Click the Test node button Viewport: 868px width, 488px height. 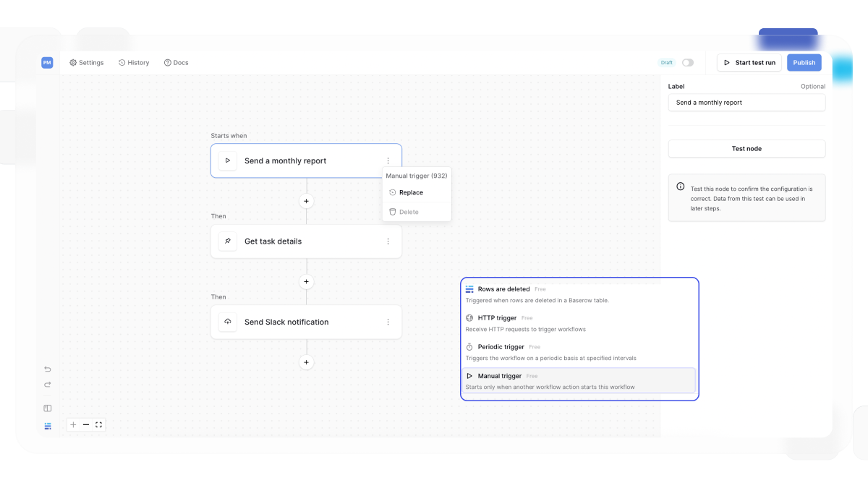[746, 149]
